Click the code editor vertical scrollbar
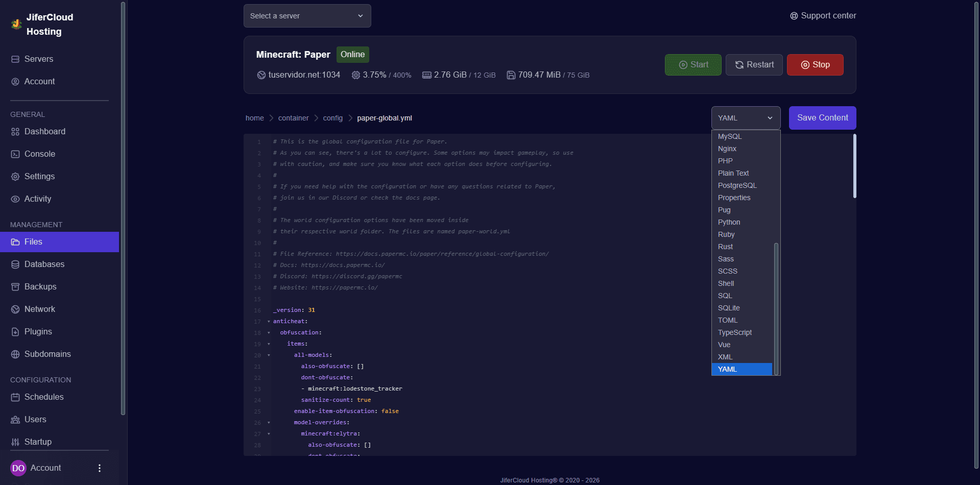Image resolution: width=980 pixels, height=485 pixels. click(854, 166)
